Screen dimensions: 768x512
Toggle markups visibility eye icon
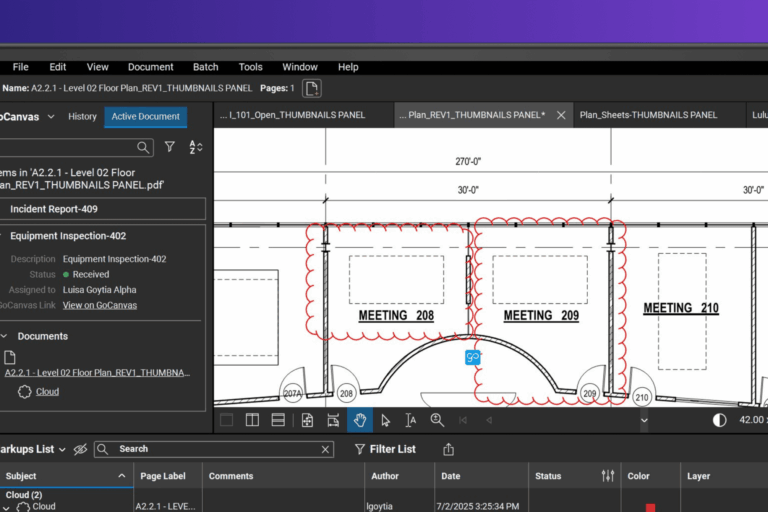tap(80, 450)
